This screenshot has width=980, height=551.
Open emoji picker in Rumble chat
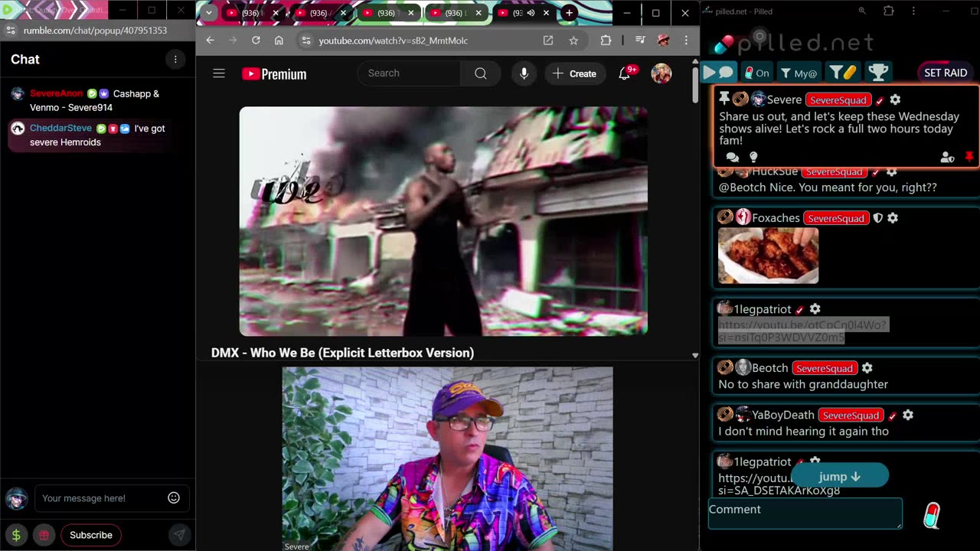point(174,498)
